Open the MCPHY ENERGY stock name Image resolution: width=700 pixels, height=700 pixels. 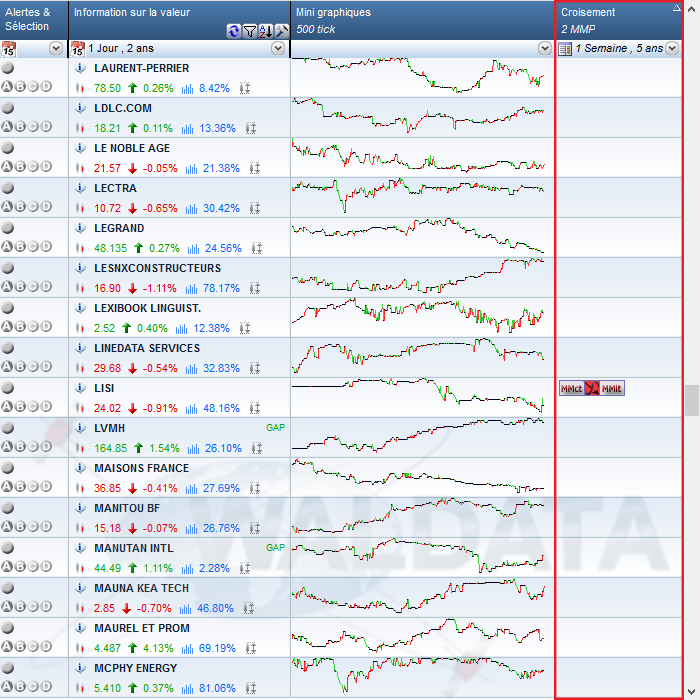pyautogui.click(x=136, y=668)
